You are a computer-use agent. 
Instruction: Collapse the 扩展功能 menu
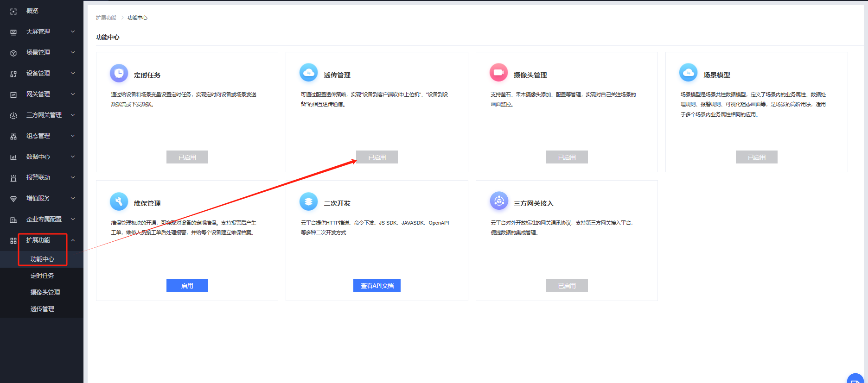click(73, 240)
